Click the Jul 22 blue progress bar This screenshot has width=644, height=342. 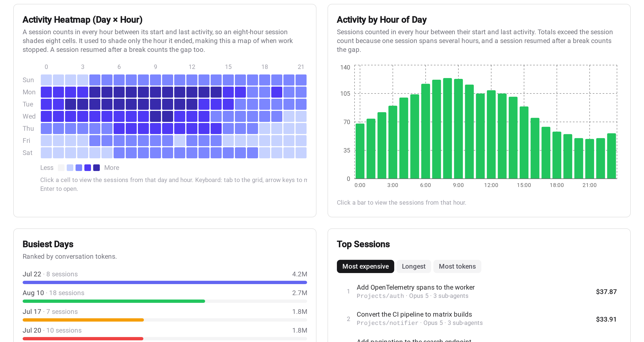(165, 282)
